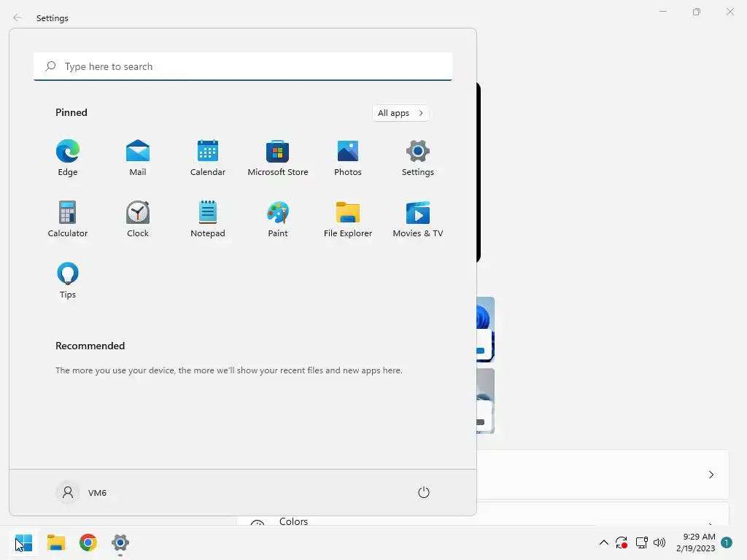747x560 pixels.
Task: Close the Settings window
Action: pyautogui.click(x=729, y=12)
